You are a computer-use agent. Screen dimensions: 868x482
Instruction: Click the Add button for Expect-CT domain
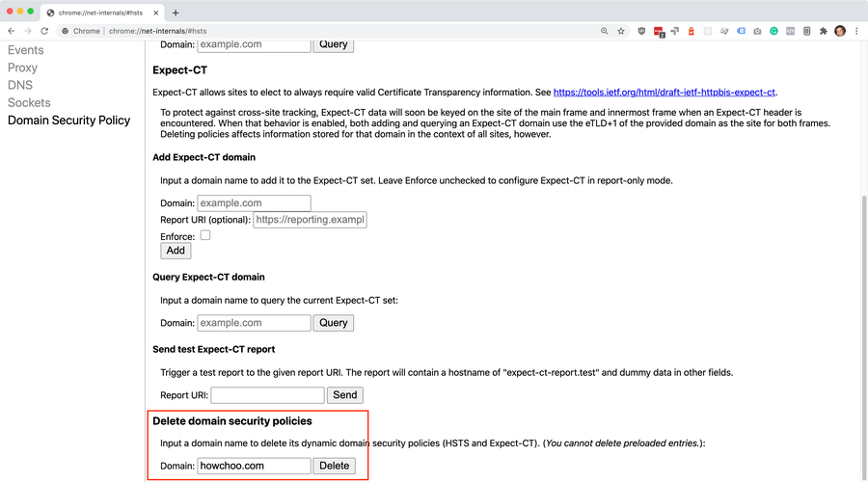pos(176,251)
